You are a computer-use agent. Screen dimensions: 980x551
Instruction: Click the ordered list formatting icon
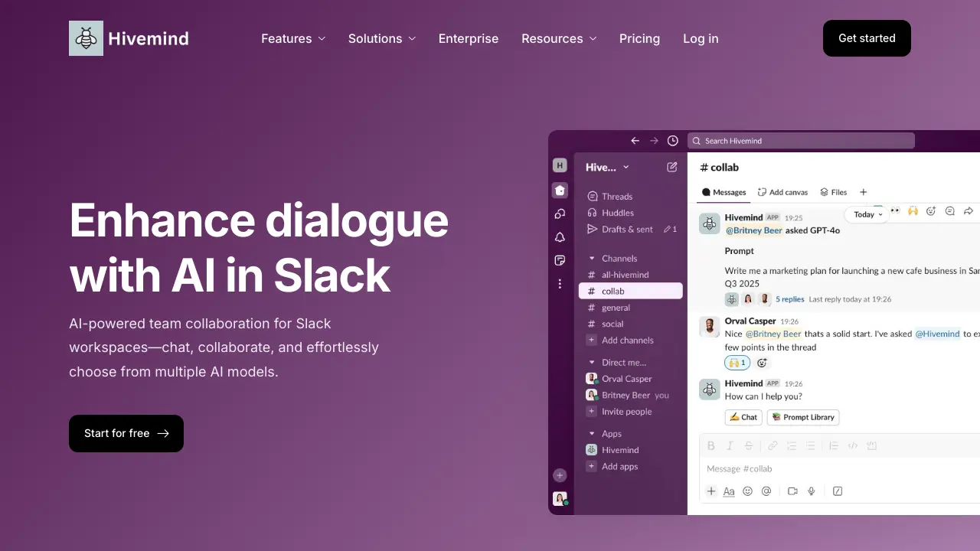(792, 445)
